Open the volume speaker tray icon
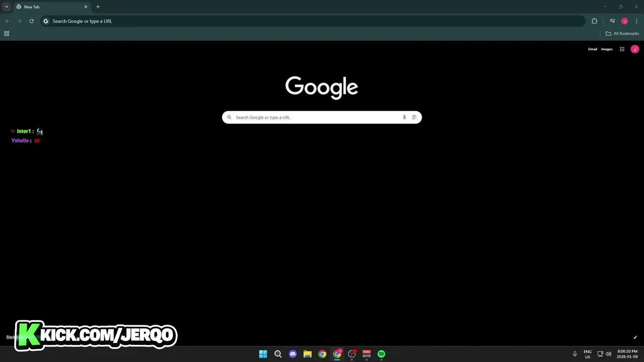Viewport: 644px width, 362px height. tap(608, 354)
